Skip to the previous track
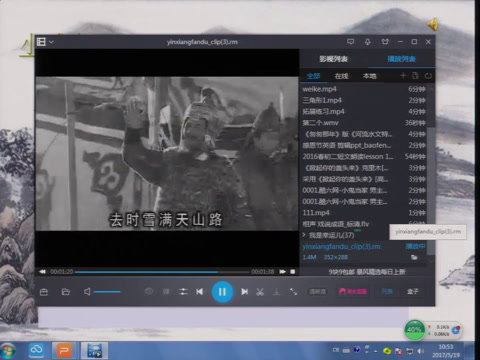 (x=200, y=292)
